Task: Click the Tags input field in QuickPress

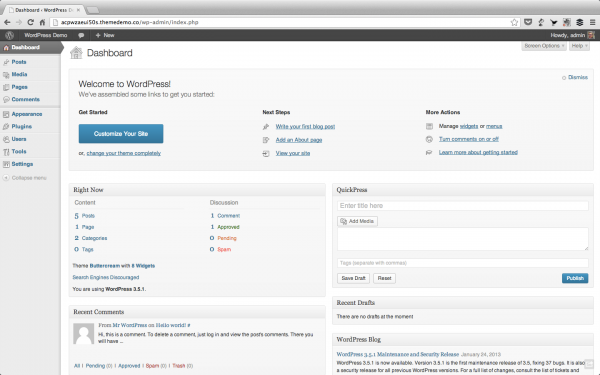Action: point(463,263)
